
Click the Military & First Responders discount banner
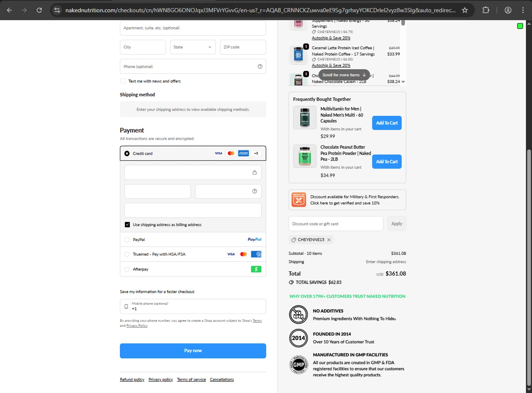point(347,200)
